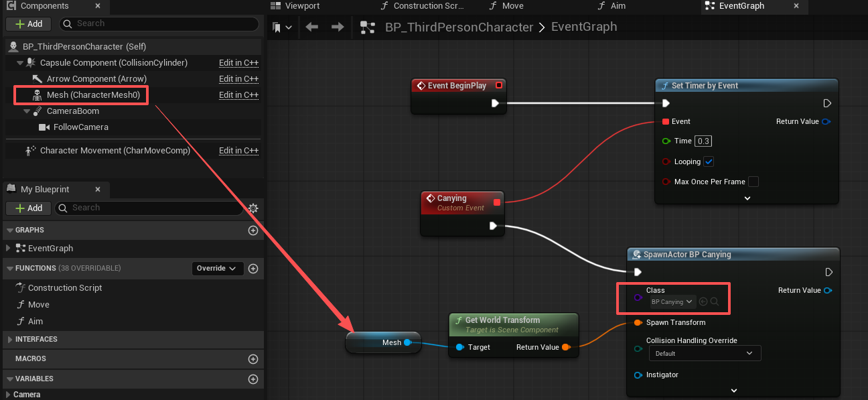Click the Time value input field
Viewport: 868px width, 400px height.
click(x=703, y=141)
